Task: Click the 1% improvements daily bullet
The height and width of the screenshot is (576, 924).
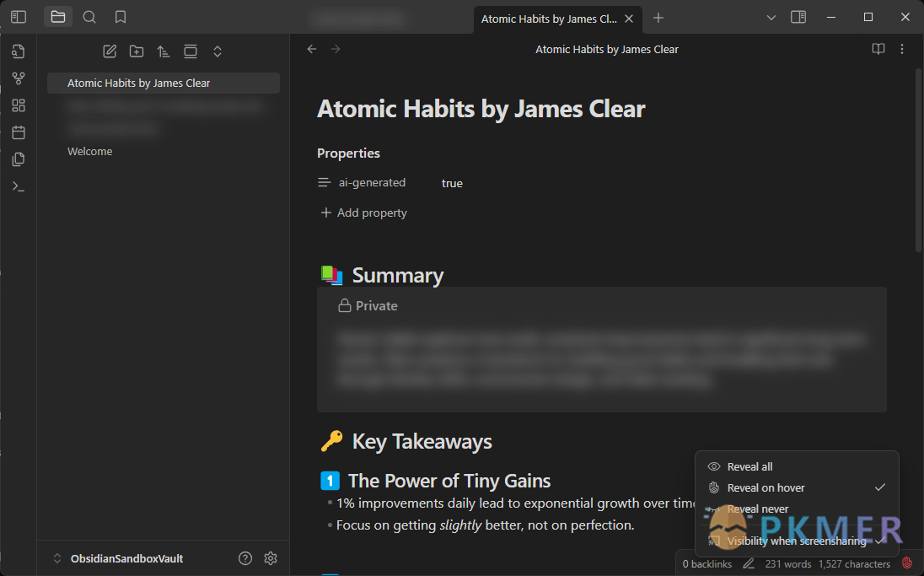Action: point(517,503)
